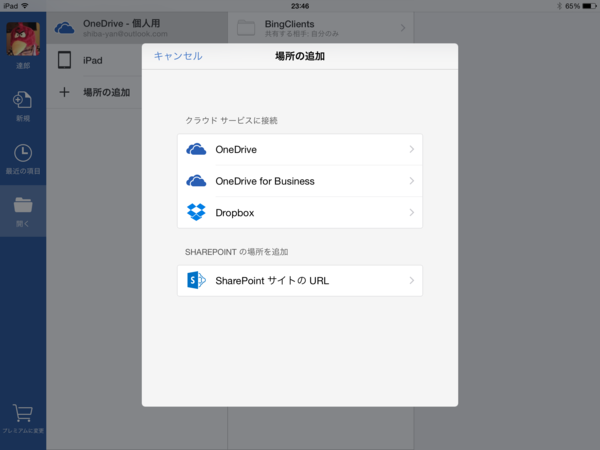Tap the battery indicator in status bar
Screen dimensions: 600x450
tap(589, 6)
